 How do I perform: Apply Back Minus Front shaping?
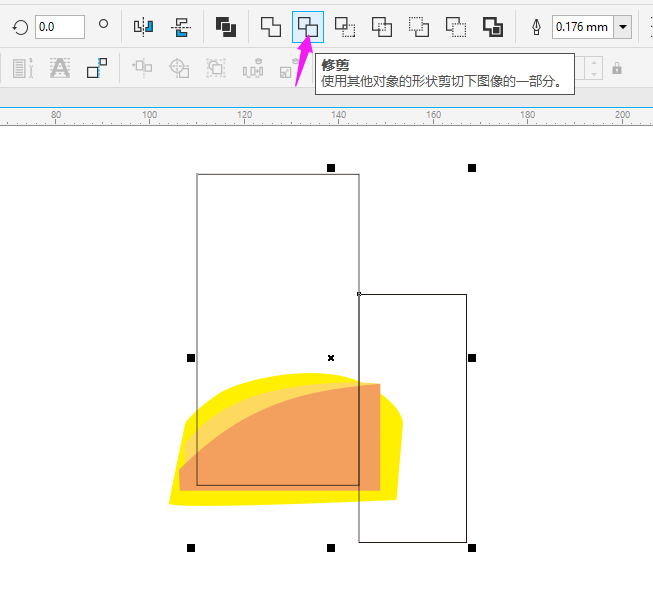[456, 27]
